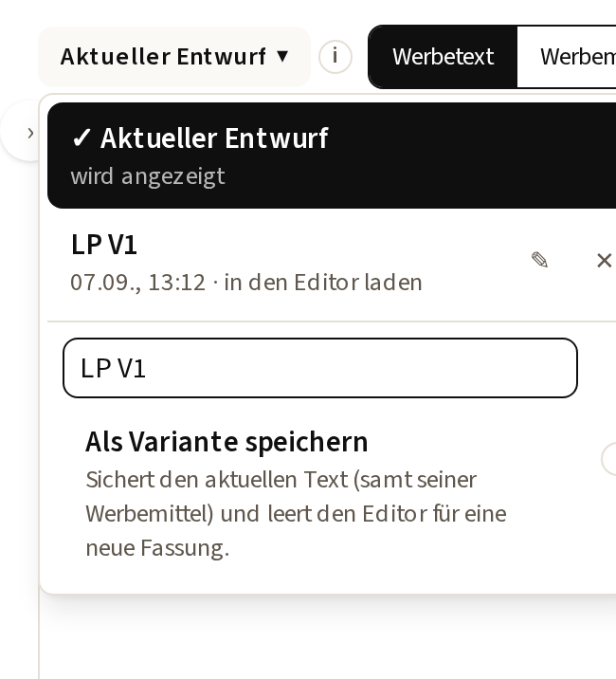
Task: Switch to the Werbetext tab
Action: [x=443, y=57]
